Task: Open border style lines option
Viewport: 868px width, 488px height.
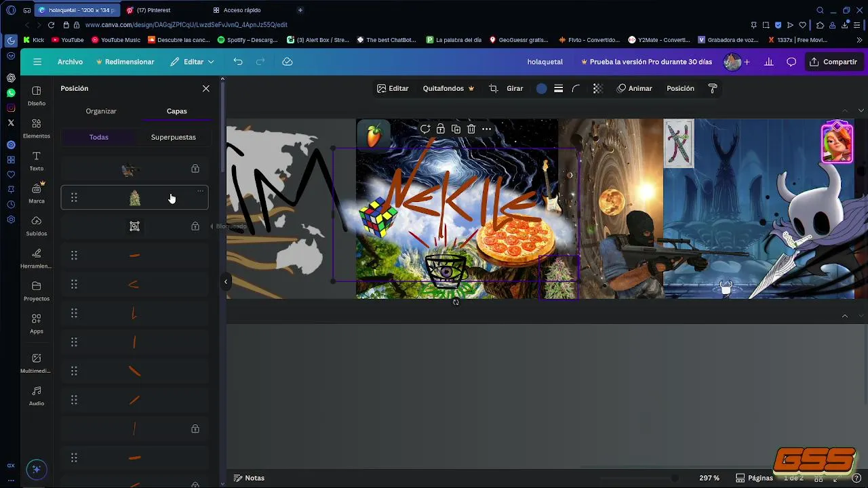Action: (559, 88)
